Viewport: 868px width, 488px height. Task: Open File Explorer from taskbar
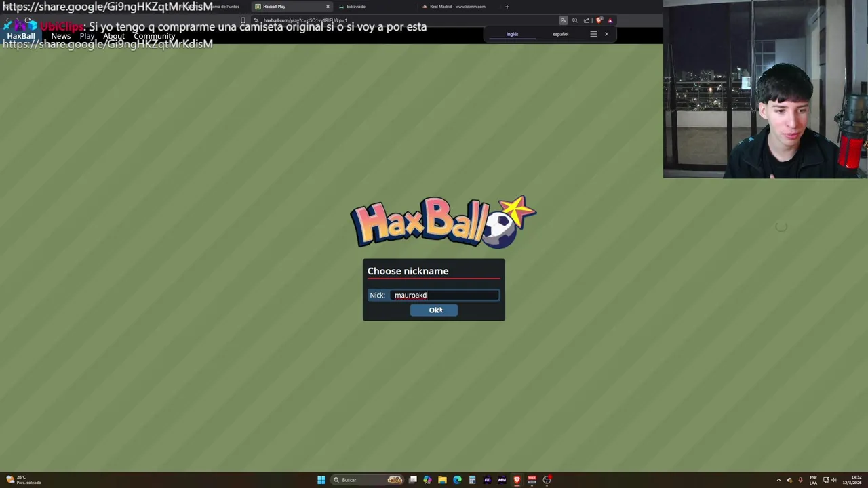[x=442, y=480]
